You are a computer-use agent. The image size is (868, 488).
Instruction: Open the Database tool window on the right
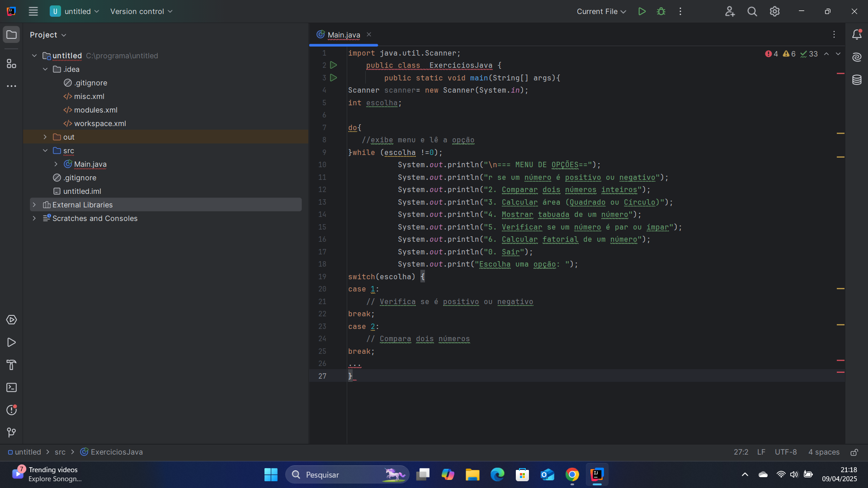pyautogui.click(x=857, y=80)
